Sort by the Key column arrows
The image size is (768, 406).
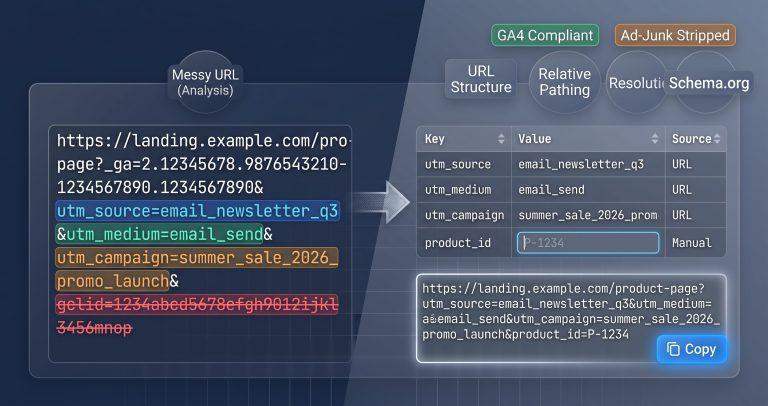coord(501,139)
